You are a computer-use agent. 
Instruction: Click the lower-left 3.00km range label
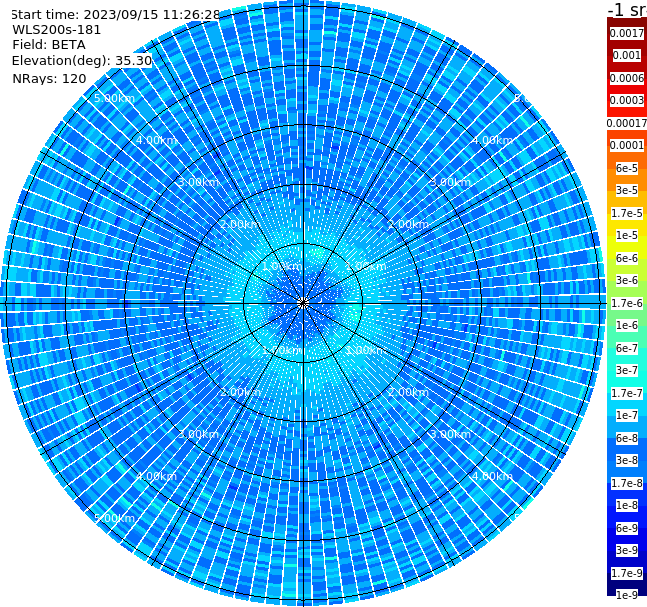pyautogui.click(x=198, y=434)
